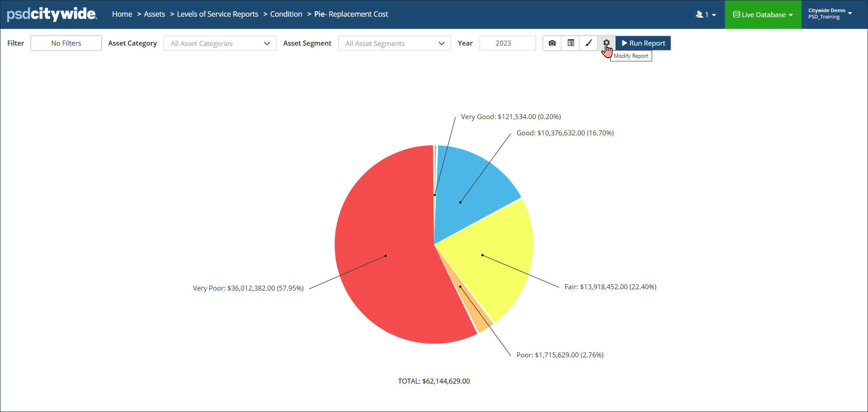The height and width of the screenshot is (412, 868).
Task: Click the psdcitywide logo
Action: pyautogui.click(x=51, y=14)
